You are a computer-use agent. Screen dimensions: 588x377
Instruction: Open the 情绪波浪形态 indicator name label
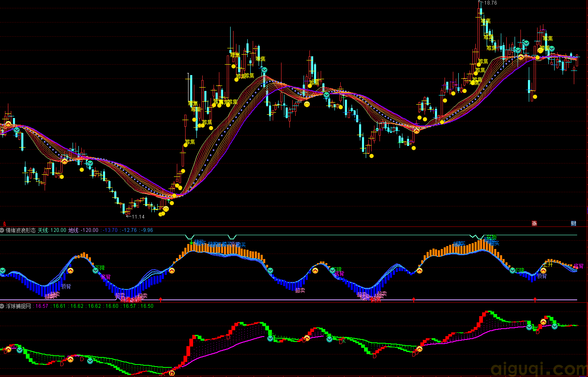[21, 230]
